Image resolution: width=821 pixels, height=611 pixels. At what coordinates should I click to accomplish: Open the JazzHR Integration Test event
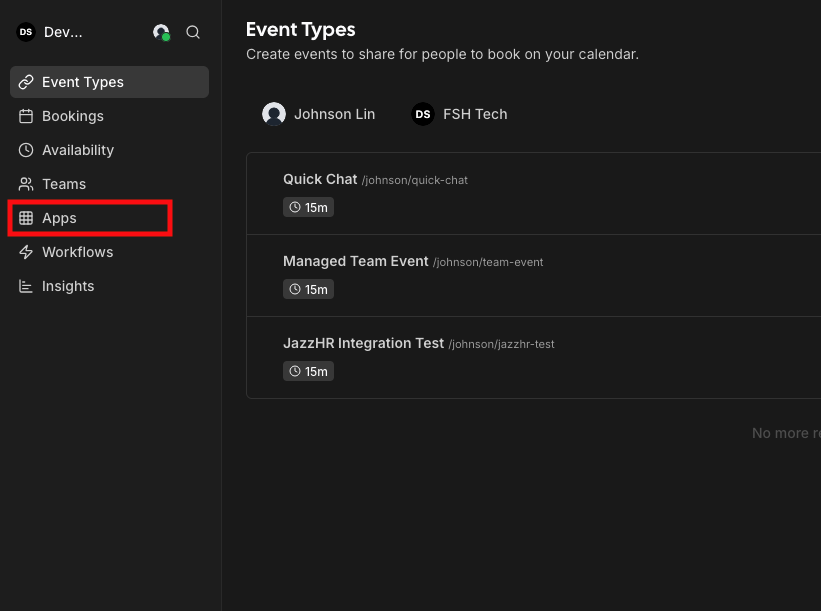pos(363,343)
